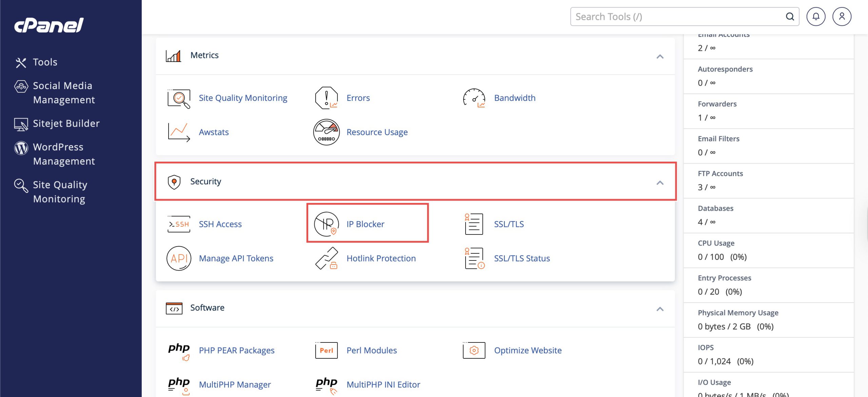Click the Manage API Tokens icon
Image resolution: width=868 pixels, height=397 pixels.
click(x=179, y=258)
